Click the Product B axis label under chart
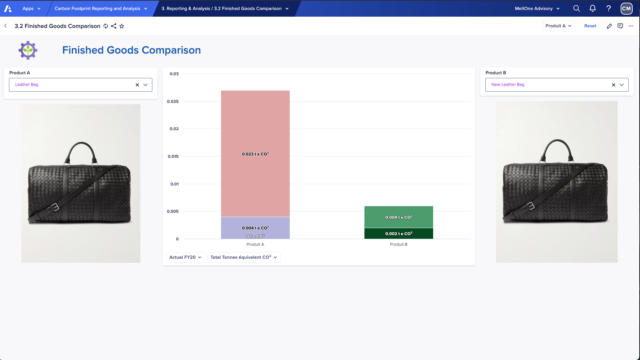 [x=398, y=244]
